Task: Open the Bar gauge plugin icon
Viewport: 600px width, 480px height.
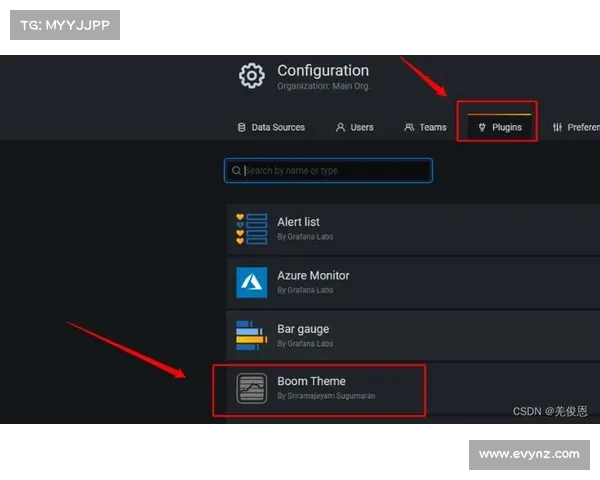Action: (251, 336)
